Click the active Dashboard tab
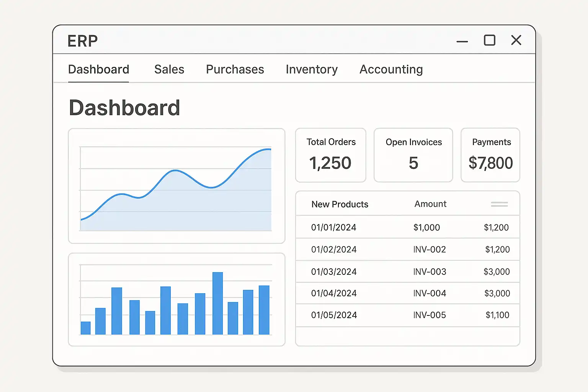Image resolution: width=588 pixels, height=392 pixels. (x=98, y=69)
